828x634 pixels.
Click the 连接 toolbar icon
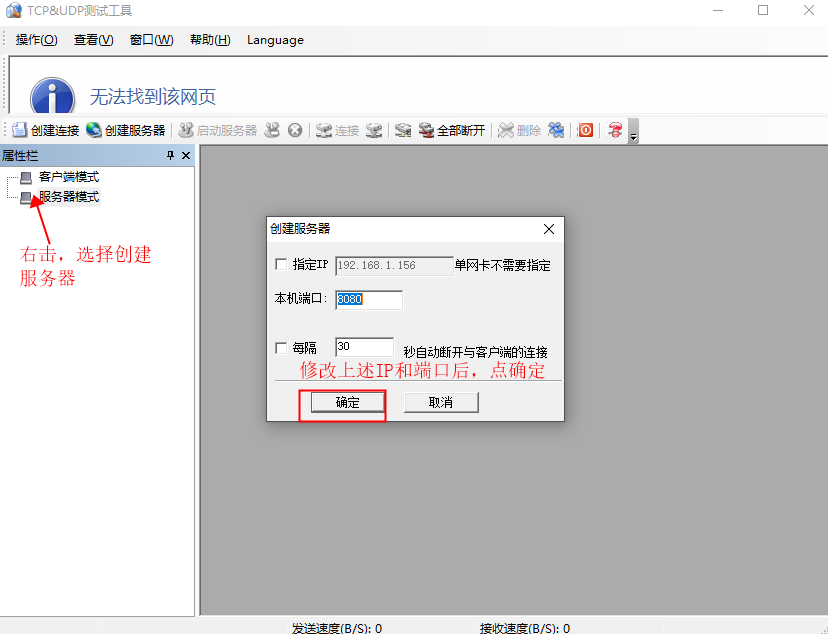[x=335, y=130]
